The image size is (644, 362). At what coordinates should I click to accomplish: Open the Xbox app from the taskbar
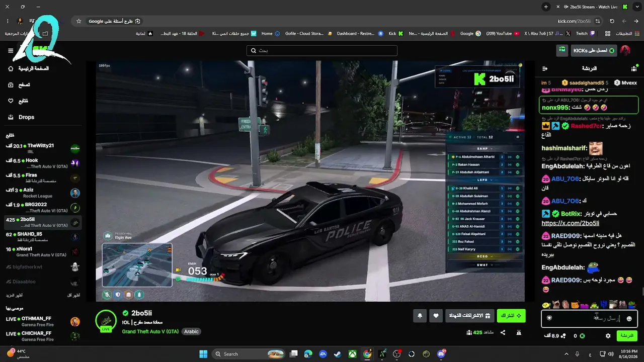click(352, 354)
